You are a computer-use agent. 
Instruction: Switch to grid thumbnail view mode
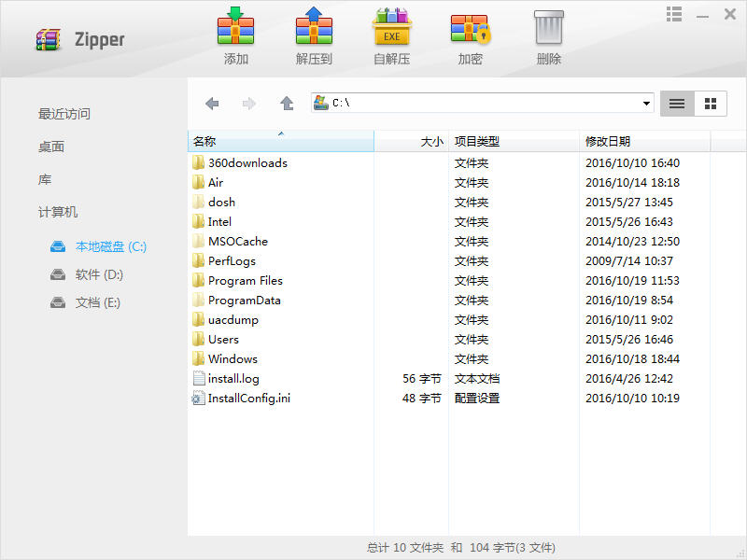click(711, 104)
